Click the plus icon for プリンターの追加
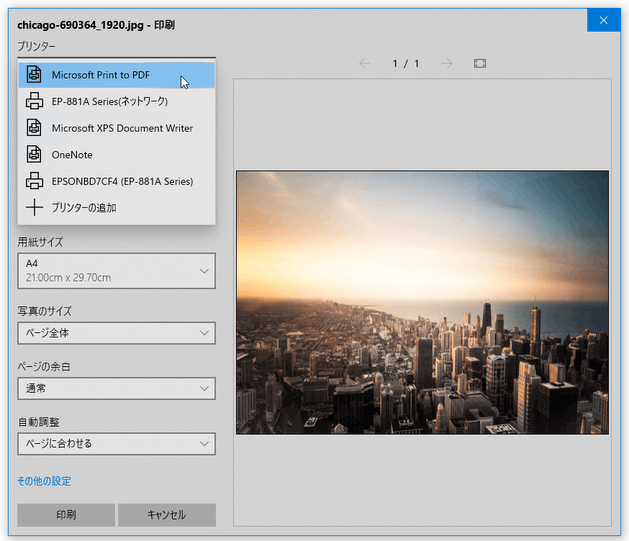The height and width of the screenshot is (541, 629). (x=34, y=207)
